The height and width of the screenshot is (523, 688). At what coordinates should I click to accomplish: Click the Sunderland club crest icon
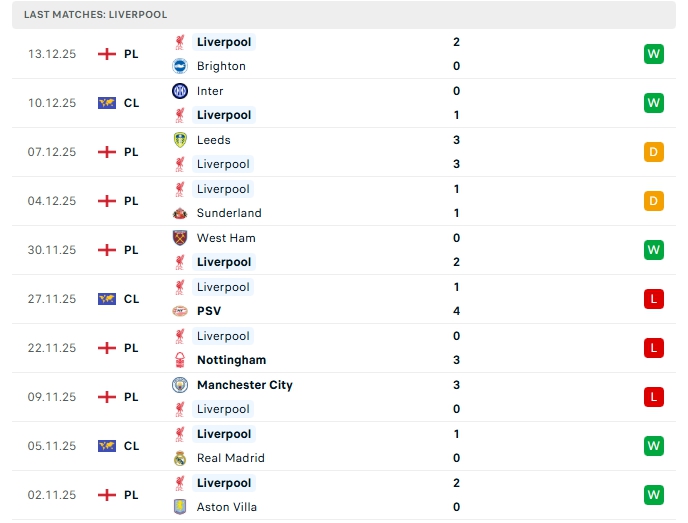point(180,213)
